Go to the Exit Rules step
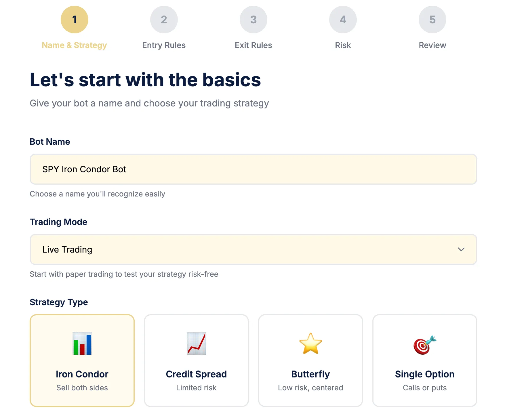 coord(253,45)
